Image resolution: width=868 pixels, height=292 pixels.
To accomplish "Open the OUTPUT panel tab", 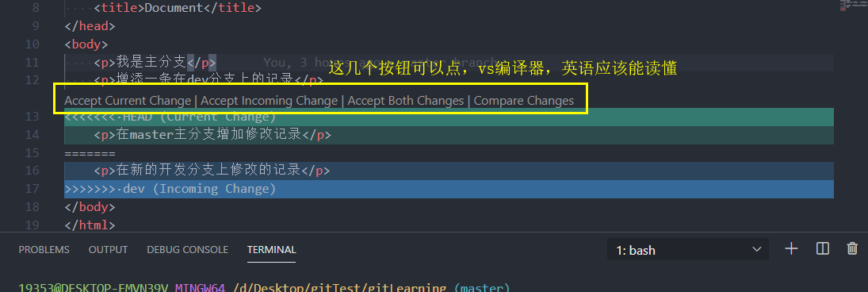I will click(x=108, y=250).
